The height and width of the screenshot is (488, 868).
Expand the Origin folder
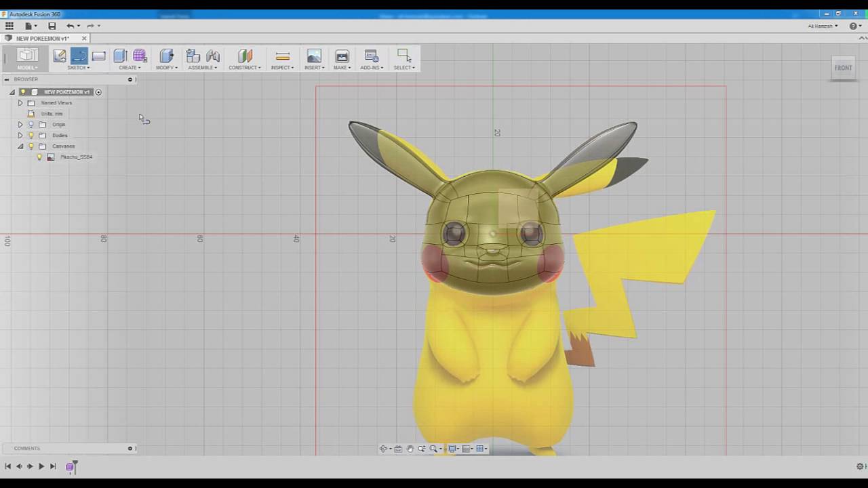point(20,125)
